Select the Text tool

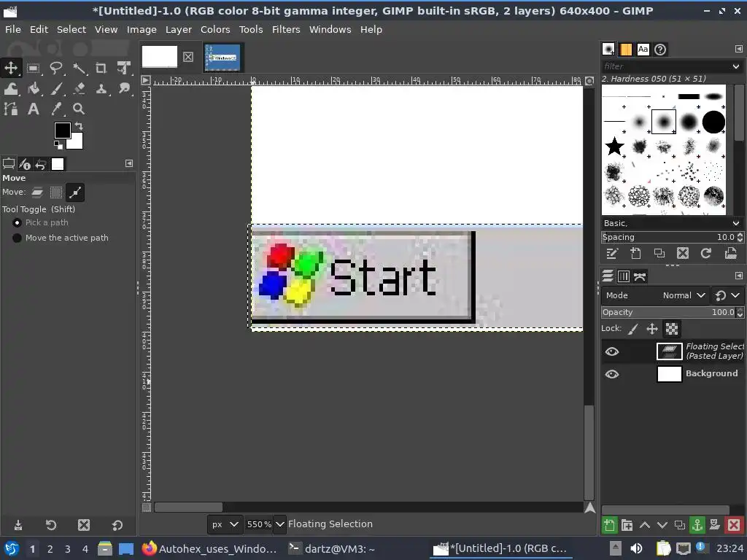(34, 109)
